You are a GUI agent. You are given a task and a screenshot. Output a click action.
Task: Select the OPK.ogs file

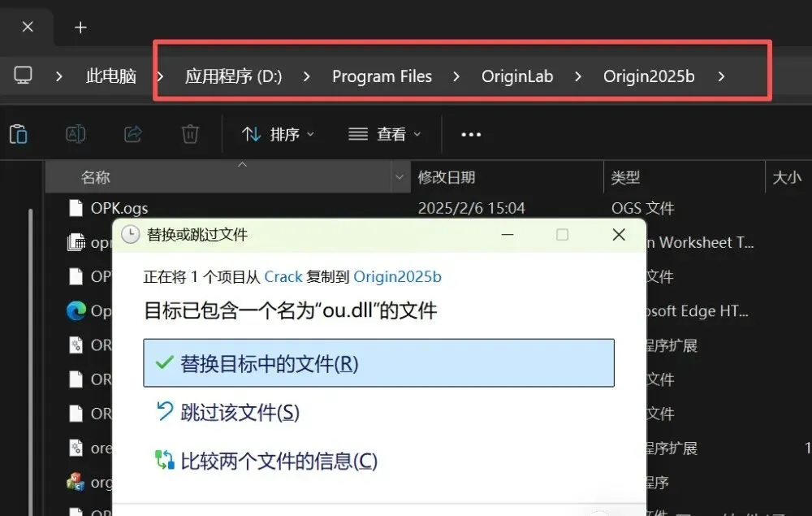point(119,208)
